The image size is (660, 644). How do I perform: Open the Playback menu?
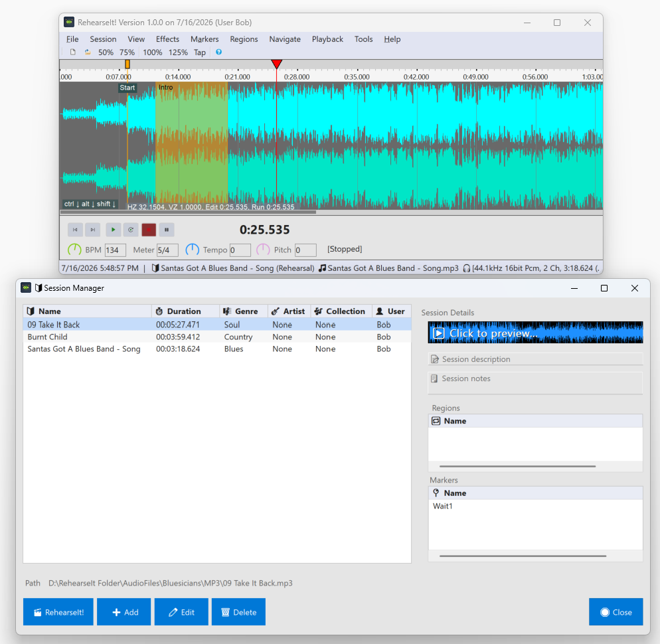coord(327,39)
